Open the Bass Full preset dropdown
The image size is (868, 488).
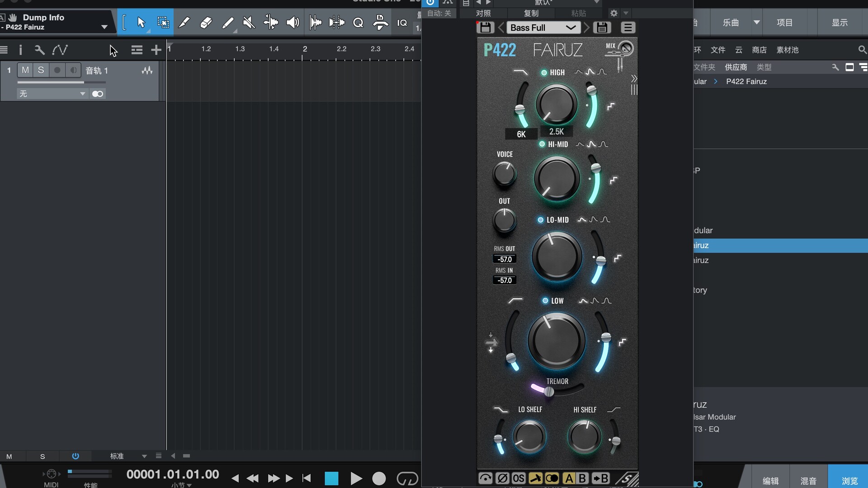(x=542, y=28)
